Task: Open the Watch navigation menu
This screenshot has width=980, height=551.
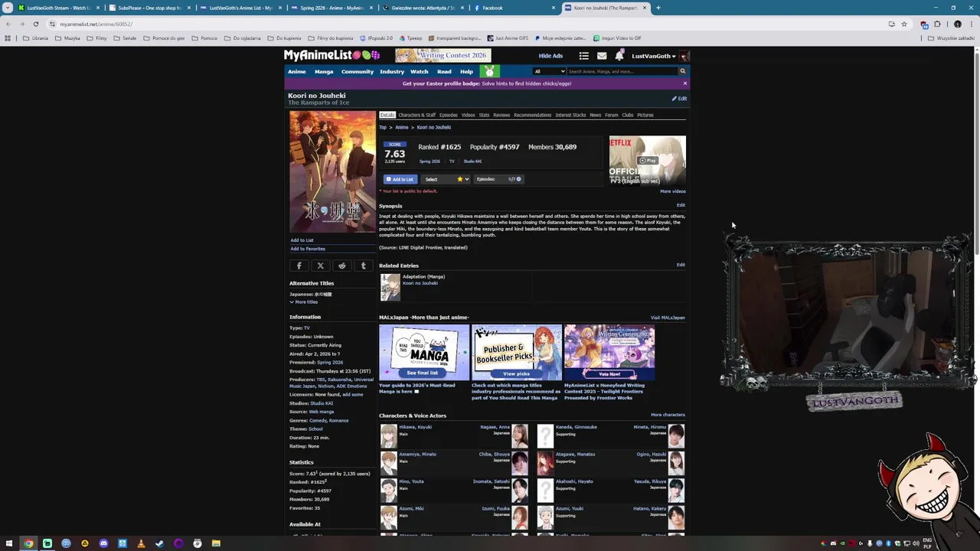Action: (x=419, y=72)
